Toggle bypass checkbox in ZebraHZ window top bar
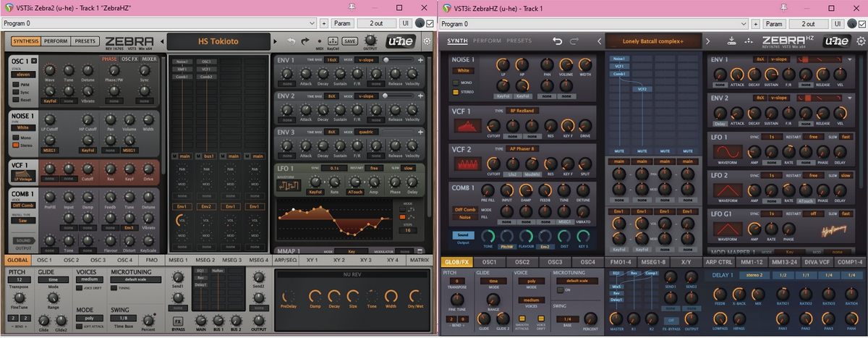The height and width of the screenshot is (338, 868). point(864,23)
